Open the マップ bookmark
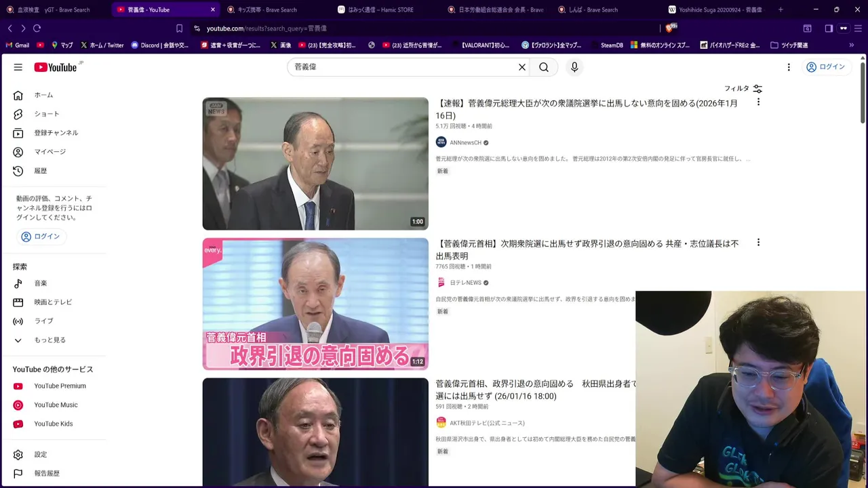868x488 pixels. pyautogui.click(x=62, y=45)
